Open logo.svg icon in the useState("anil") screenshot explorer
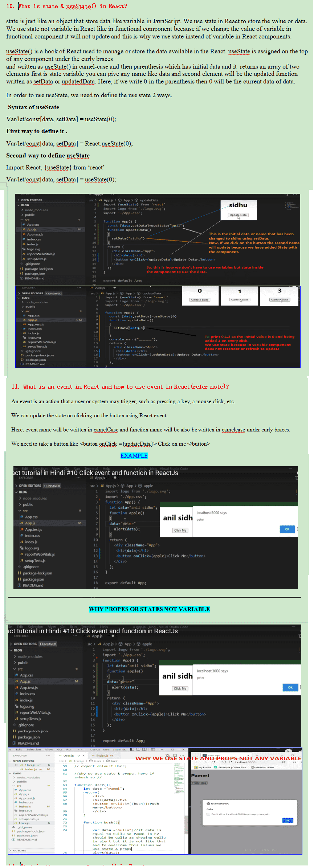 click(x=24, y=249)
